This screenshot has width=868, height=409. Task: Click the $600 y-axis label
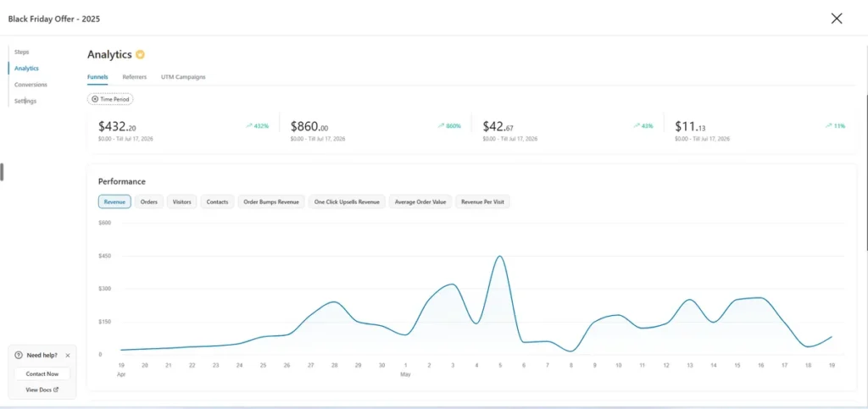pyautogui.click(x=104, y=223)
